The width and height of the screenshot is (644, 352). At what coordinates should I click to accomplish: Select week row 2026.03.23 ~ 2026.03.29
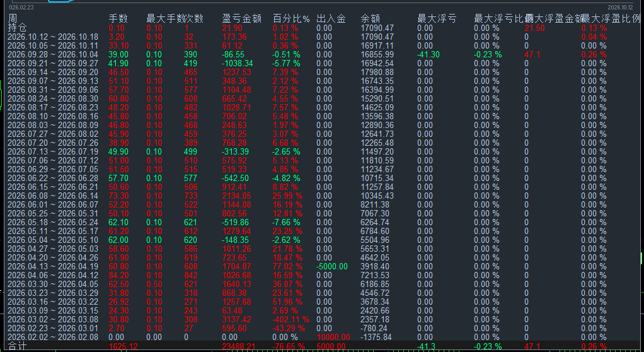(x=53, y=293)
